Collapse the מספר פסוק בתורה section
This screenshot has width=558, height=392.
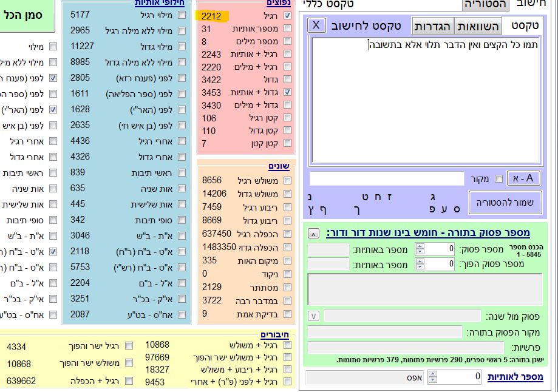[313, 233]
